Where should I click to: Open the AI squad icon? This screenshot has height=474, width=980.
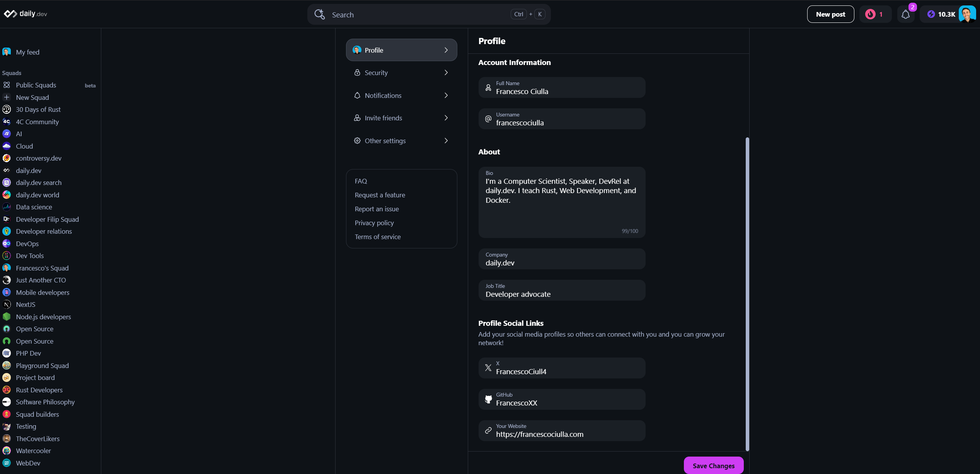click(7, 134)
